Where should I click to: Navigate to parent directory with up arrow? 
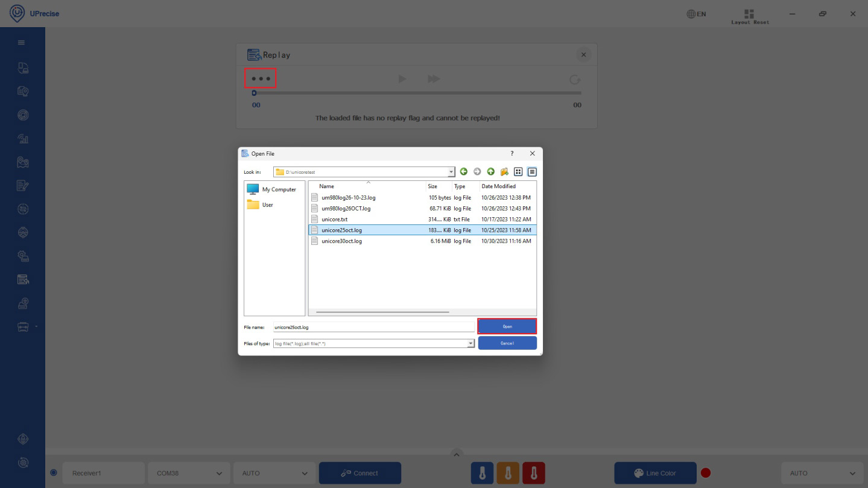pyautogui.click(x=490, y=172)
